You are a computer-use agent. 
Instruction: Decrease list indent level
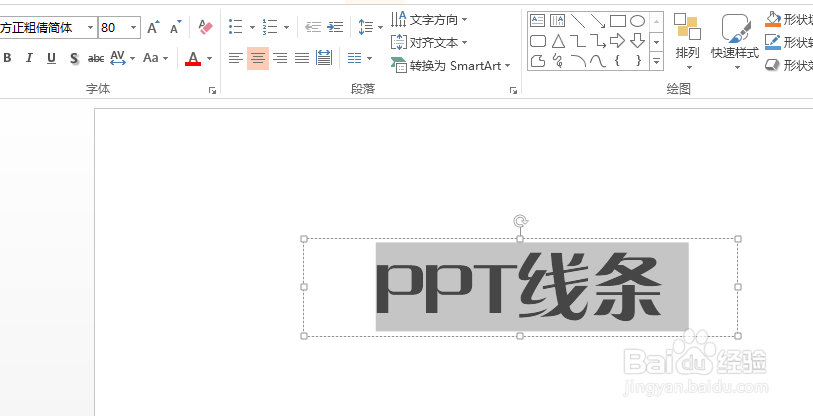pyautogui.click(x=313, y=26)
